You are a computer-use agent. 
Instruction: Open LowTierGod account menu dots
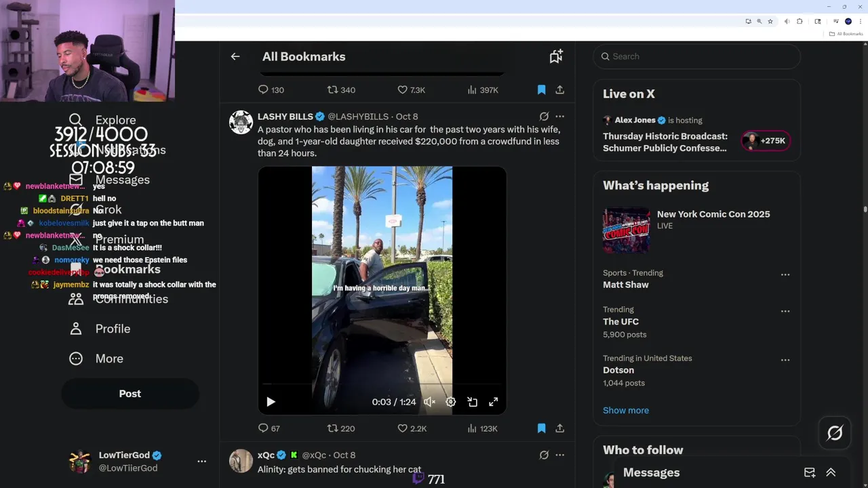[201, 461]
